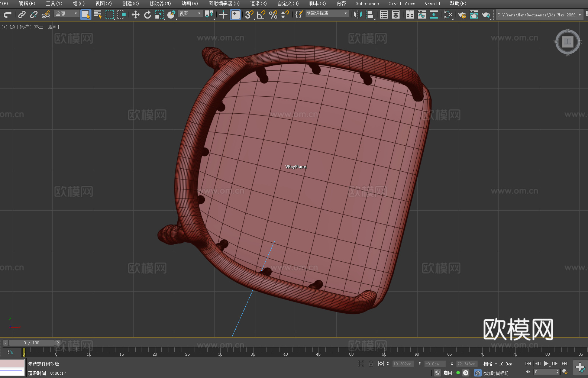Open the 渲染(R) menu

[258, 3]
